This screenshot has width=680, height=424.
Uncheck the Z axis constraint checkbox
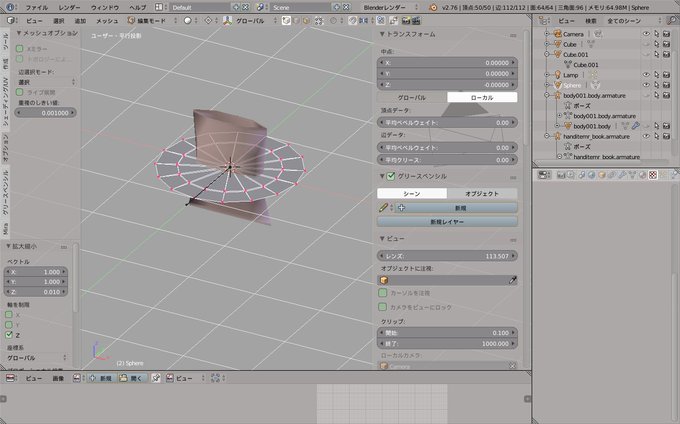[9, 335]
